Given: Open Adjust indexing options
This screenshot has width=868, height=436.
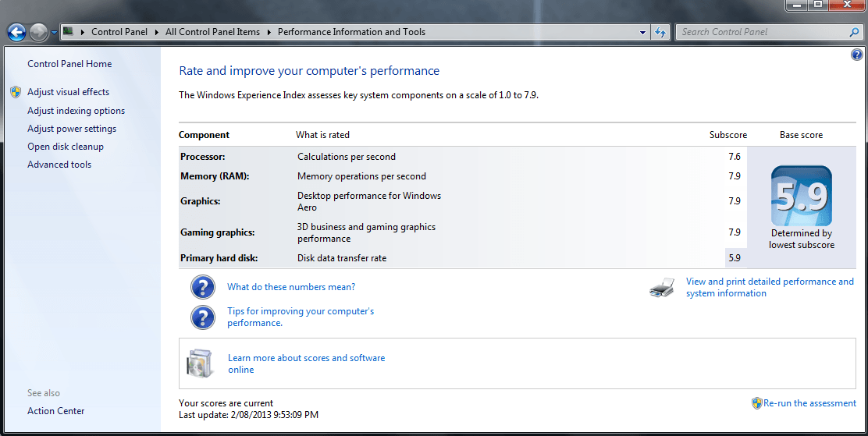Looking at the screenshot, I should point(76,111).
